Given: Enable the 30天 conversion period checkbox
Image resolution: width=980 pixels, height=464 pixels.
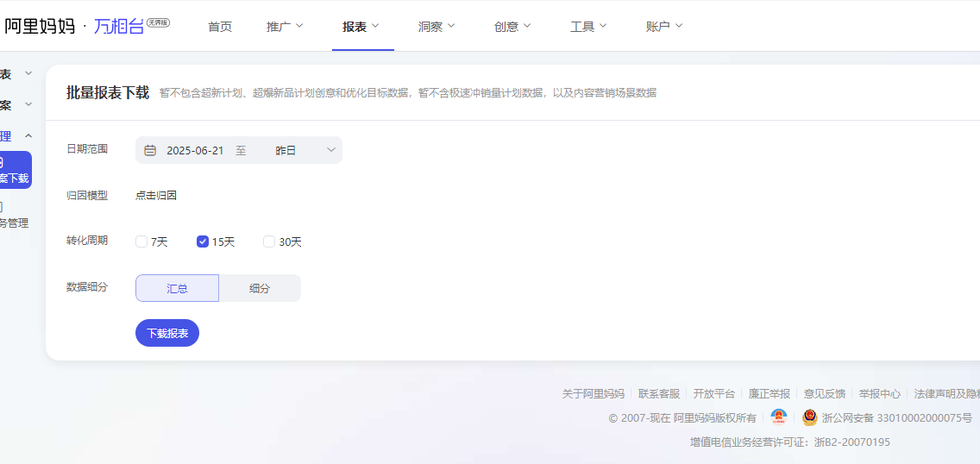Looking at the screenshot, I should click(x=269, y=241).
